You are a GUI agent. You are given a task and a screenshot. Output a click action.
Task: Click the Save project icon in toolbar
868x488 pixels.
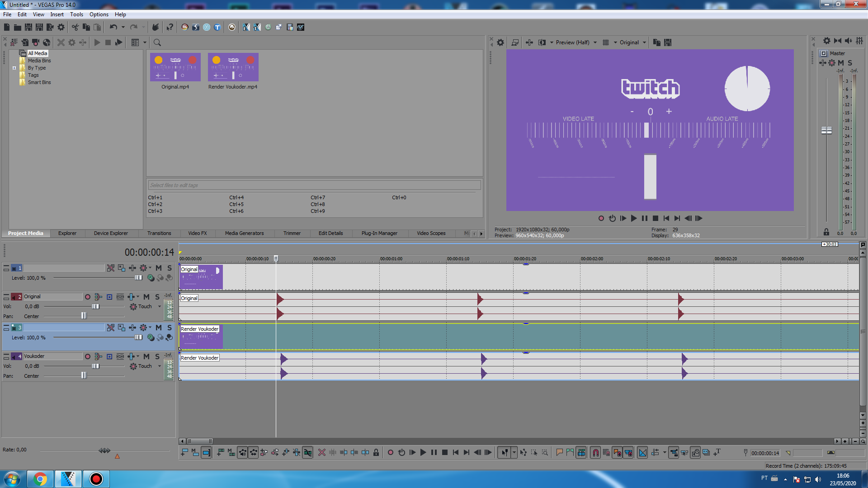coord(28,27)
